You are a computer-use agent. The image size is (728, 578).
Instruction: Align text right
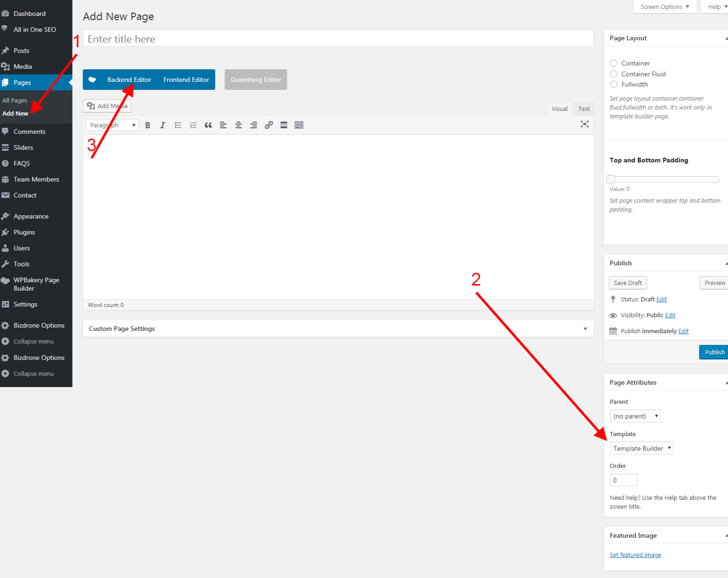tap(253, 125)
